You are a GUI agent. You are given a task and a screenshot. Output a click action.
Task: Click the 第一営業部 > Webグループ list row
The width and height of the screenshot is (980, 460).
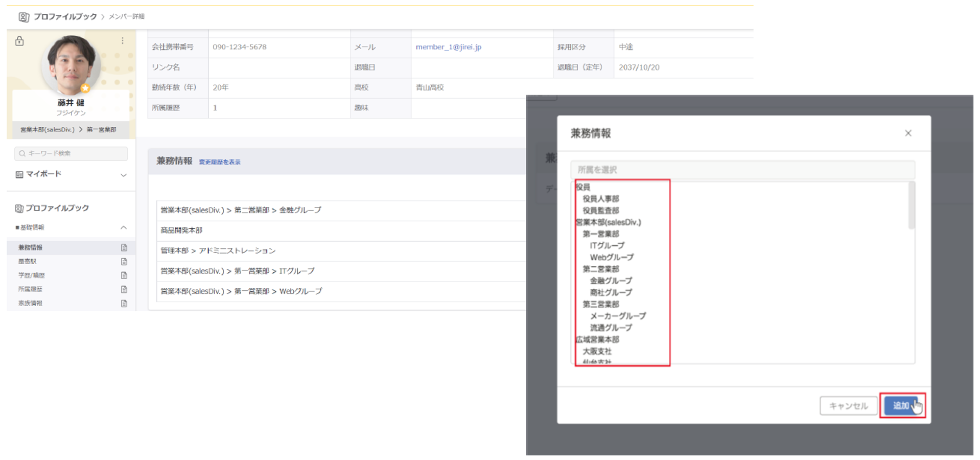pos(341,291)
